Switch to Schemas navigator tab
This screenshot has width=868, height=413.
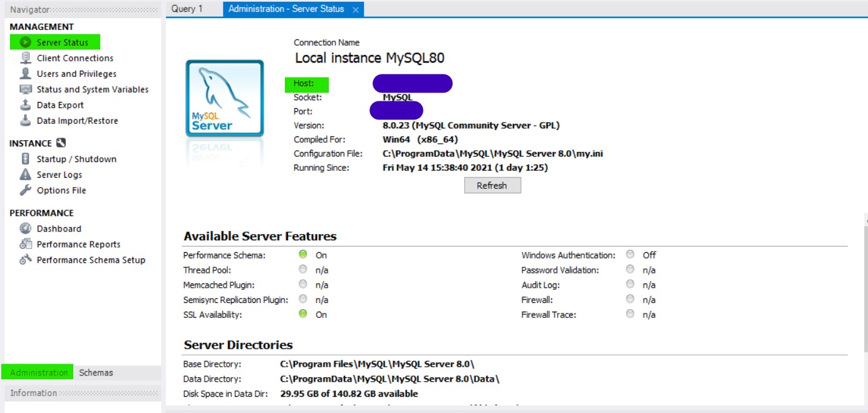point(96,372)
